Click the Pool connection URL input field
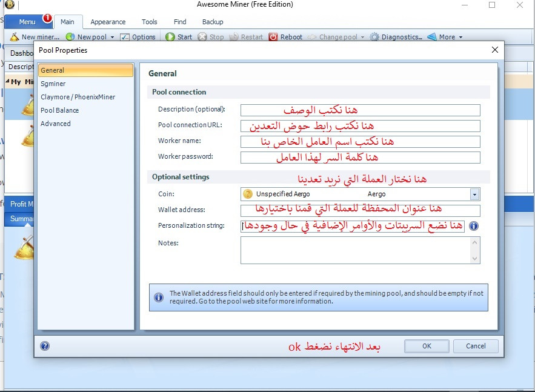Image resolution: width=535 pixels, height=392 pixels. (361, 126)
